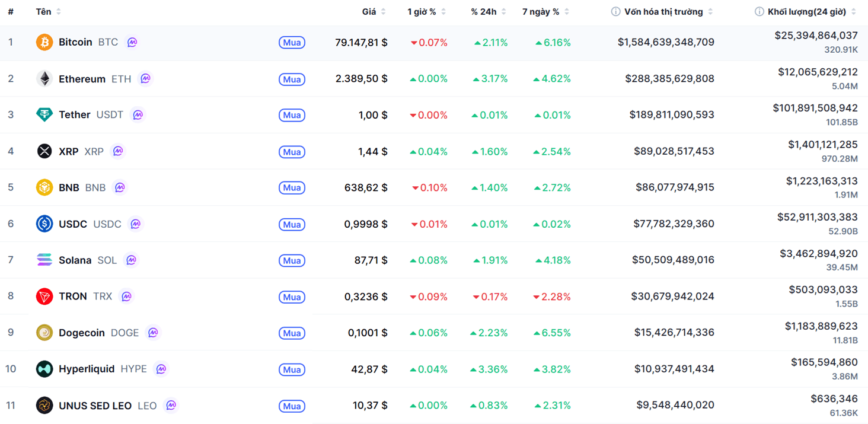Click Mua button for Tether
The height and width of the screenshot is (424, 868).
point(292,115)
